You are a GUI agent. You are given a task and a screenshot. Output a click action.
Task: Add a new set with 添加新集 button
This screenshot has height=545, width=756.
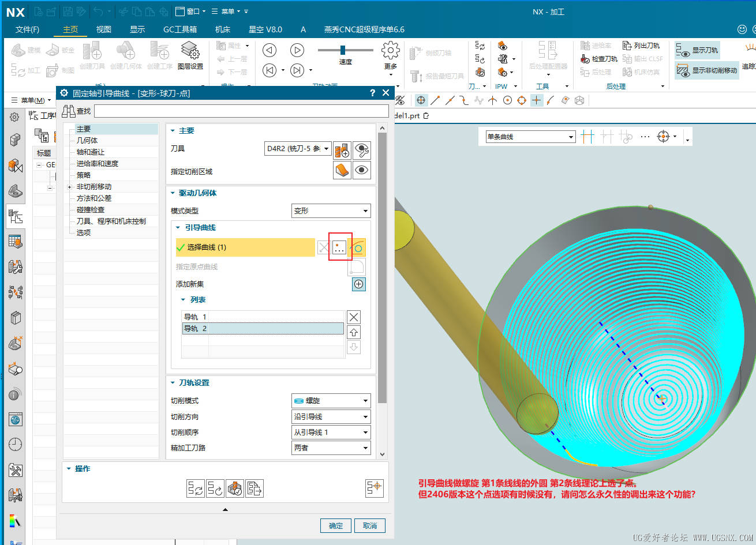(x=359, y=284)
